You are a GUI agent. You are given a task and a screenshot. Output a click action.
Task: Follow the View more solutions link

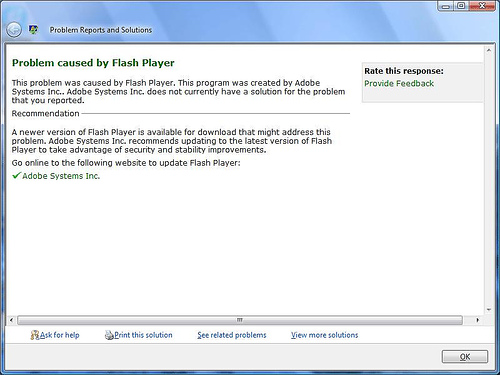click(325, 335)
